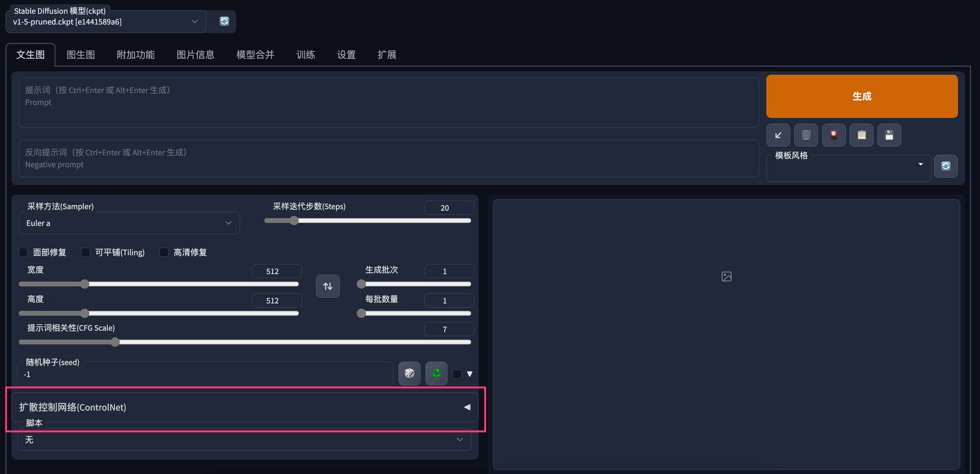Open the 采样方法(Sampler) dropdown
Image resolution: width=980 pixels, height=474 pixels.
[x=129, y=223]
